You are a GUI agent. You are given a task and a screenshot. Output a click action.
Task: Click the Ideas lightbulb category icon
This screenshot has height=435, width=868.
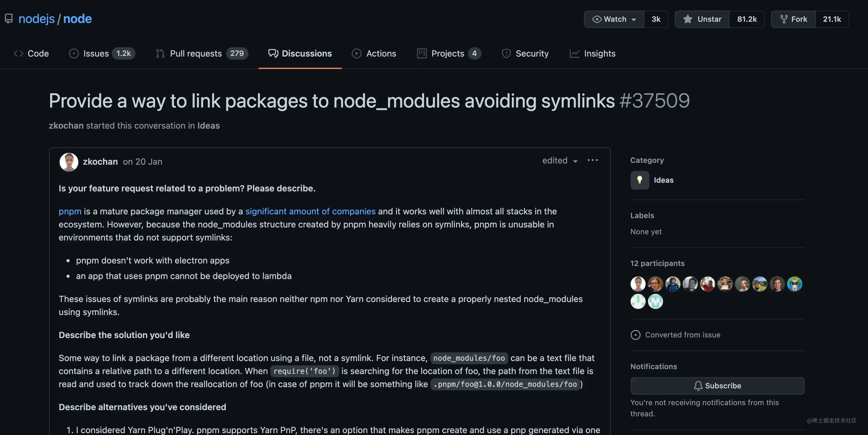click(x=639, y=180)
